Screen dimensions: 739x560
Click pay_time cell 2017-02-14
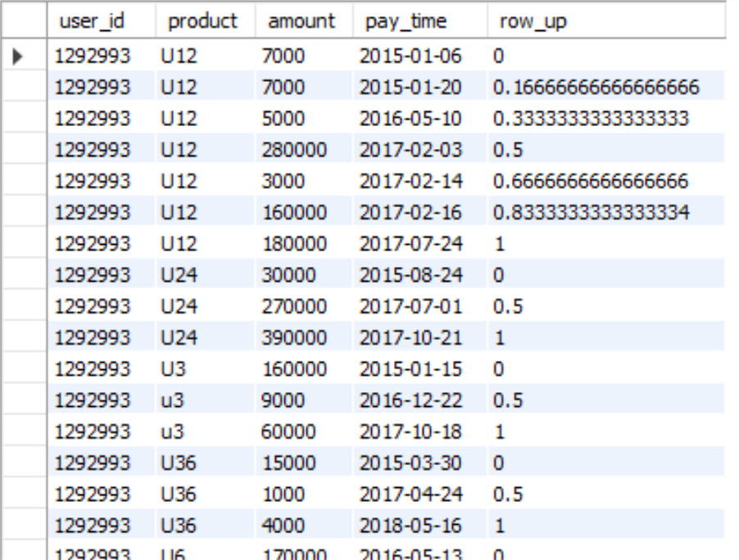(419, 181)
